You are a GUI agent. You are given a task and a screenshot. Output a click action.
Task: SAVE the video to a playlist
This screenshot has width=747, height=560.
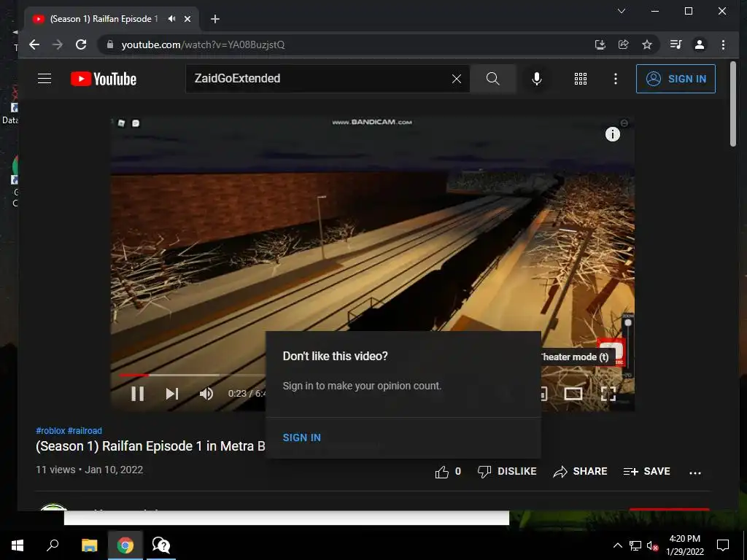[x=646, y=472]
